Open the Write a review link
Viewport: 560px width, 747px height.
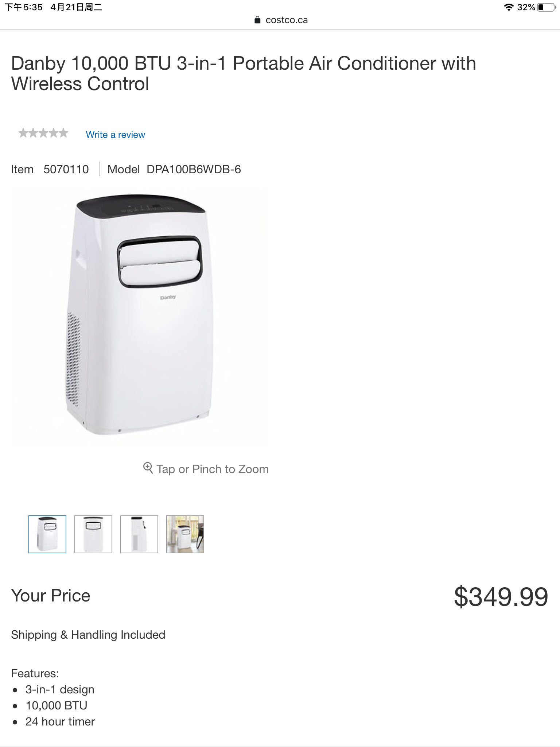tap(115, 135)
